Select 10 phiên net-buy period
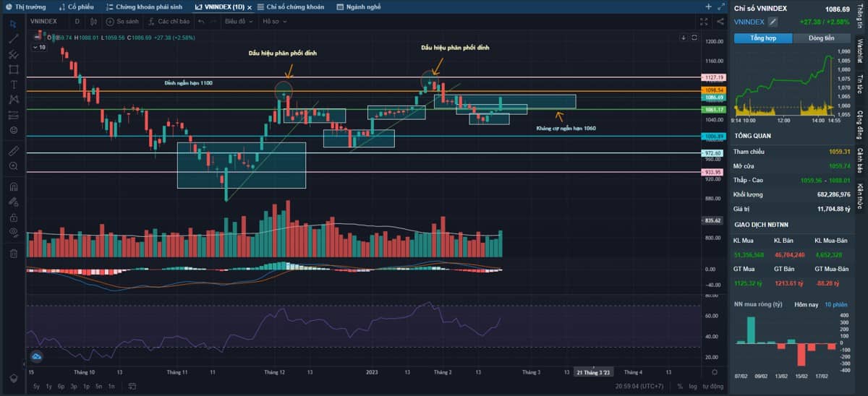Image resolution: width=868 pixels, height=396 pixels. coord(835,305)
